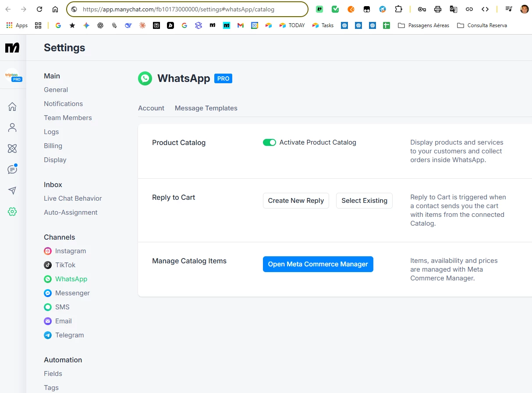
Task: Open Billing settings
Action: click(x=53, y=146)
